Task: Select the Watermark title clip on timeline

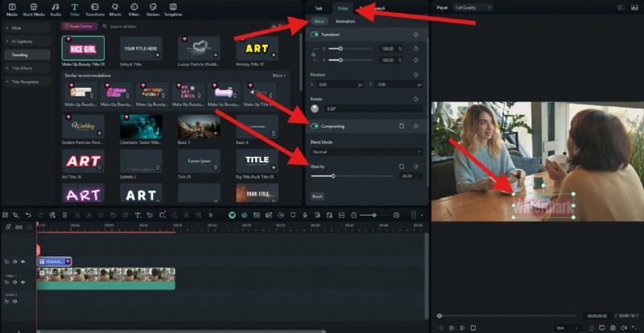Action: click(x=54, y=261)
